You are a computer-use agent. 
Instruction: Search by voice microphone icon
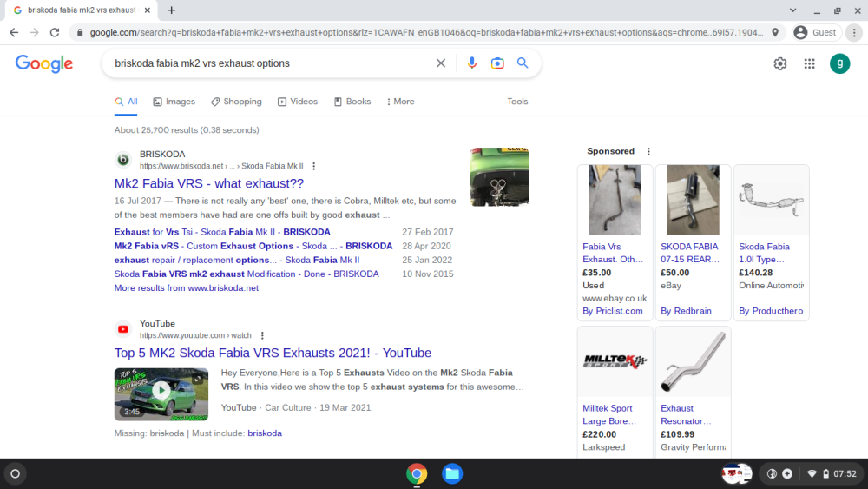pos(471,63)
